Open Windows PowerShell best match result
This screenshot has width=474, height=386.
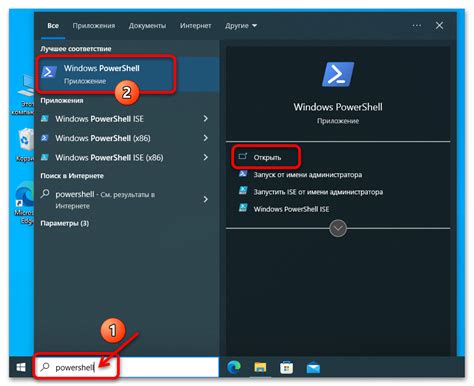127,74
